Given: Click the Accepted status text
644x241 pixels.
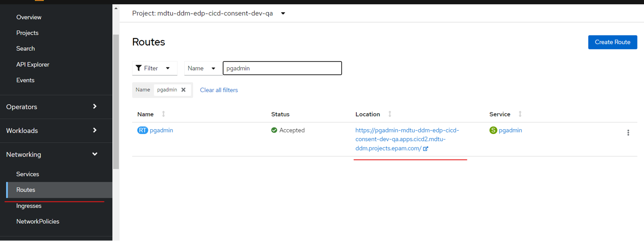Looking at the screenshot, I should point(292,130).
